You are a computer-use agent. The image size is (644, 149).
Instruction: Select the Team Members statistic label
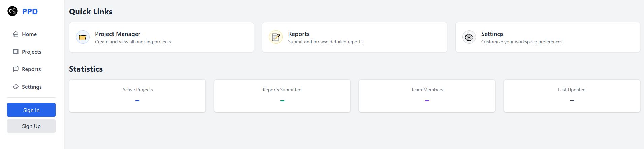click(x=427, y=90)
